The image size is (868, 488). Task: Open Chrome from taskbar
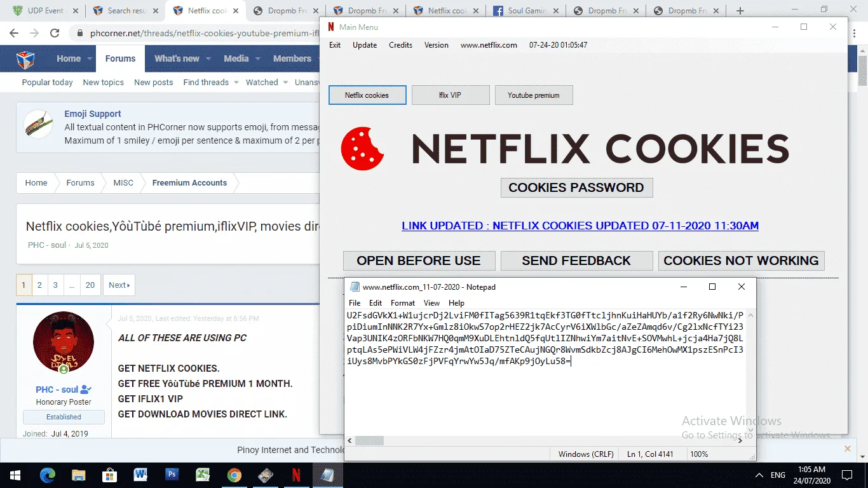[x=234, y=475]
